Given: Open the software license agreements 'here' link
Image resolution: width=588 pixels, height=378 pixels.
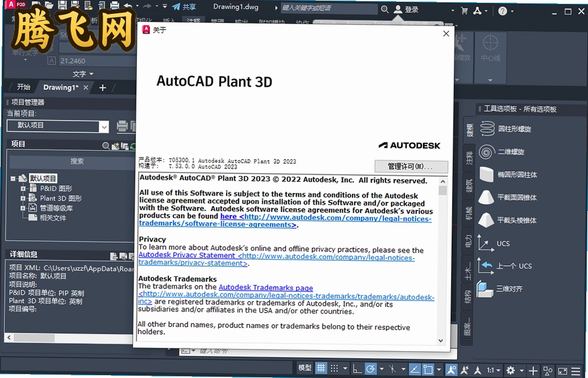Looking at the screenshot, I should (x=228, y=216).
